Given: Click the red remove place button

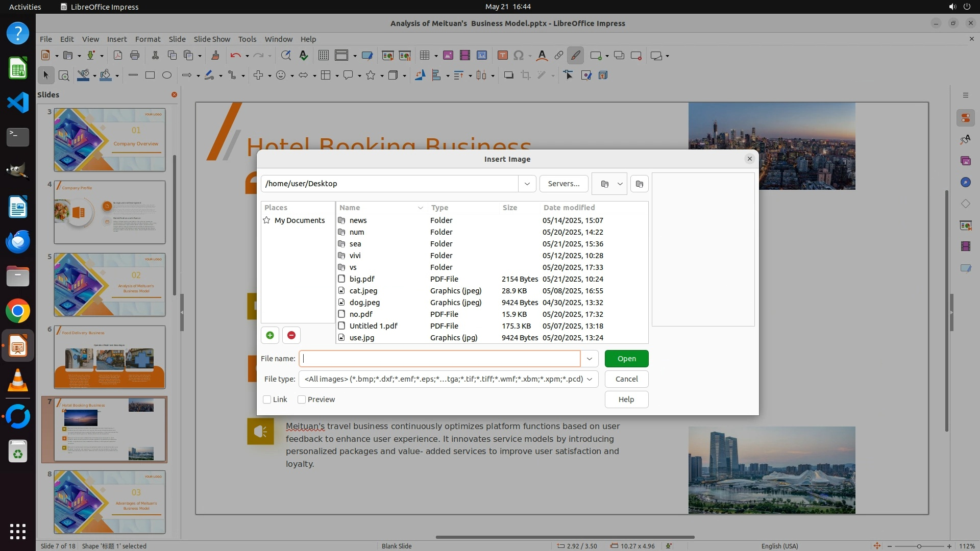Looking at the screenshot, I should pyautogui.click(x=291, y=335).
